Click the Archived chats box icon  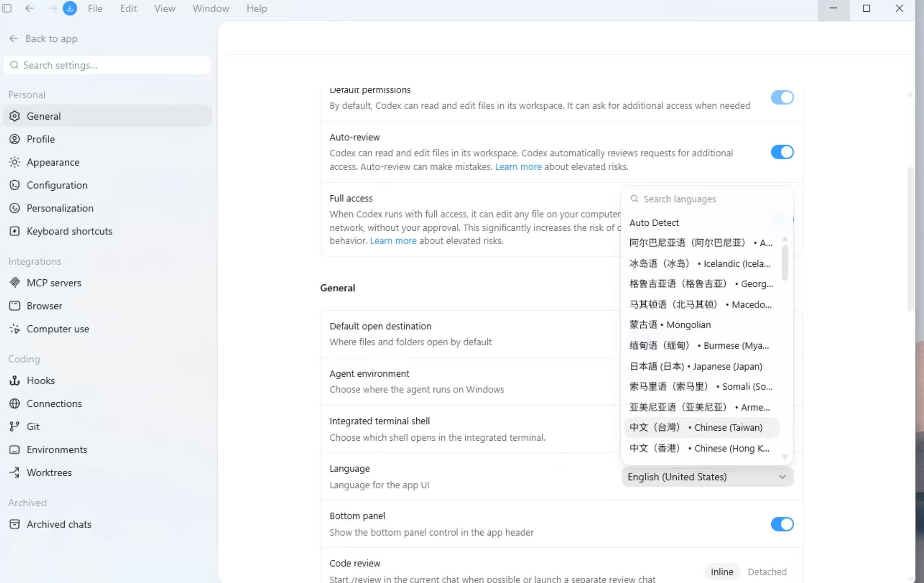tap(15, 525)
